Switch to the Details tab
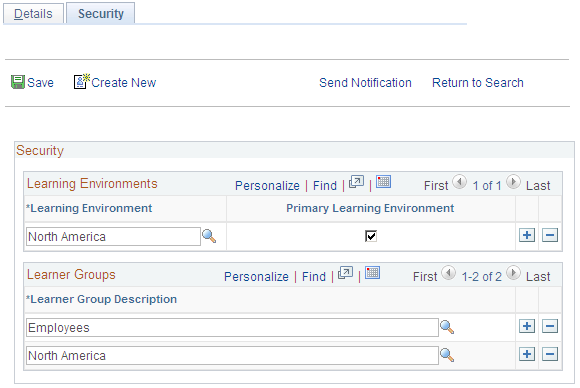This screenshot has height=388, width=580. 33,14
